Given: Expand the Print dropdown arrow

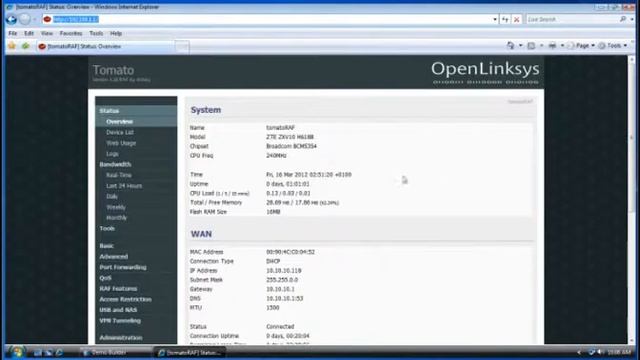Looking at the screenshot, I should pos(562,46).
